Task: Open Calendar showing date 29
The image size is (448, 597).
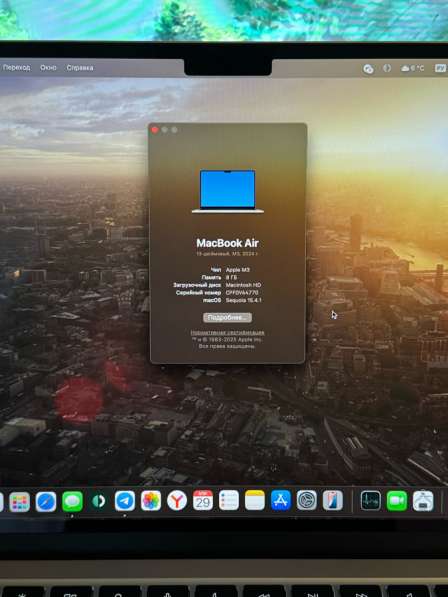Action: click(203, 500)
